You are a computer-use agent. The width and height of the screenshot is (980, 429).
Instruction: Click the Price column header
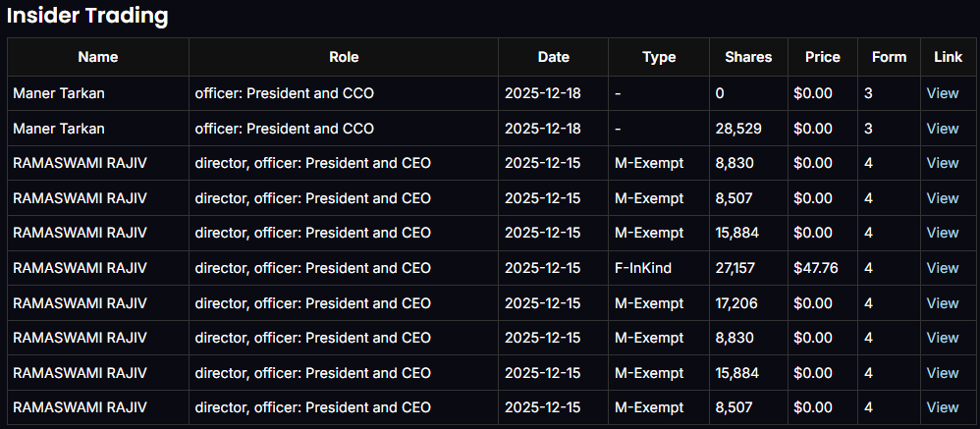822,57
